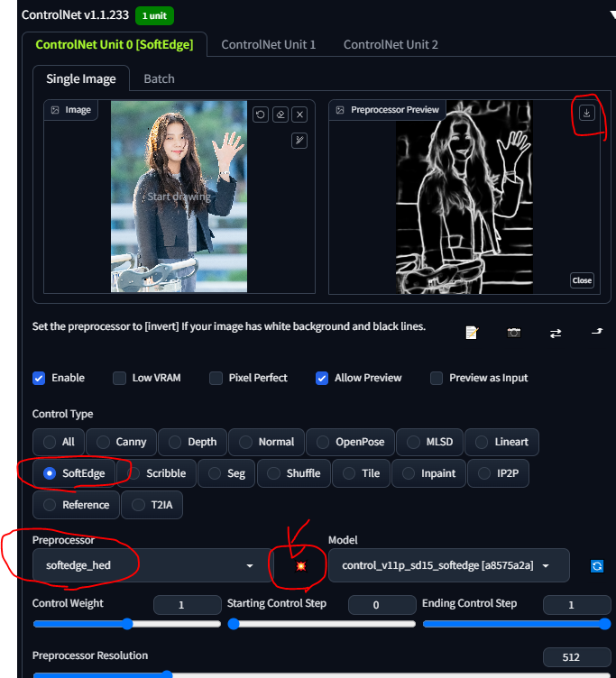Click the Preprocessor Resolution slider
Image resolution: width=616 pixels, height=678 pixels.
[x=322, y=674]
